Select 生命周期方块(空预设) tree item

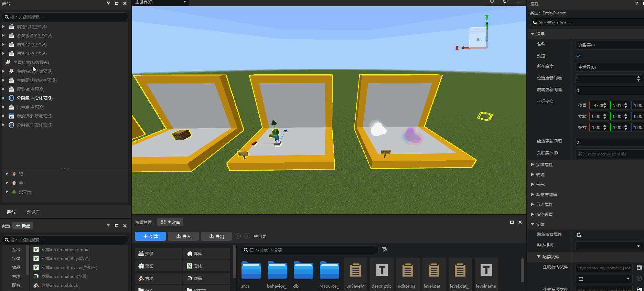(36, 80)
